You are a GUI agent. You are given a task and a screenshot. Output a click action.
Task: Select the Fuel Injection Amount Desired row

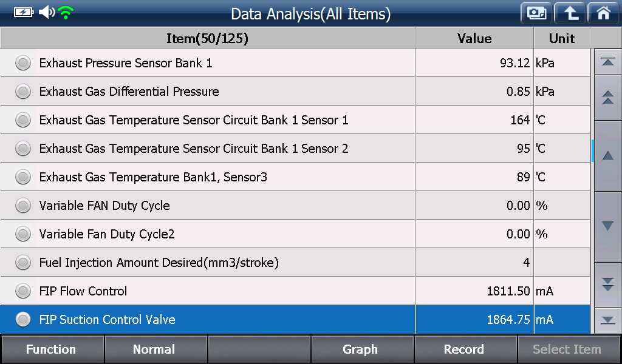pos(295,263)
